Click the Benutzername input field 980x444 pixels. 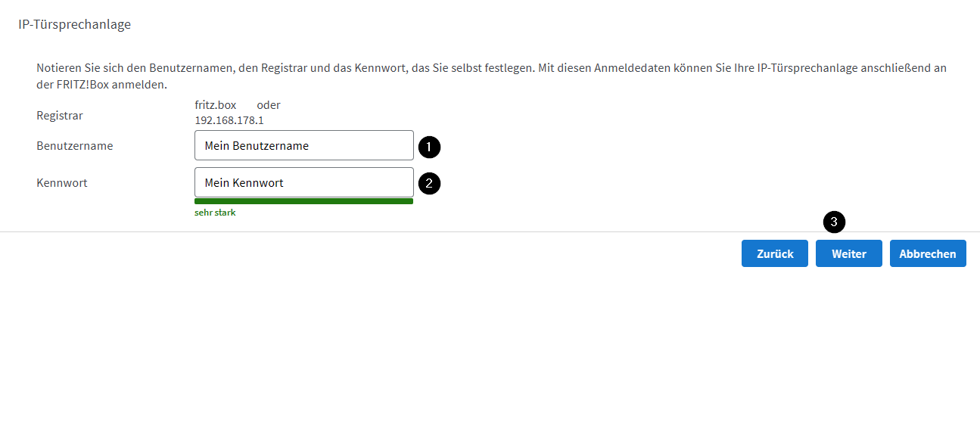(303, 145)
